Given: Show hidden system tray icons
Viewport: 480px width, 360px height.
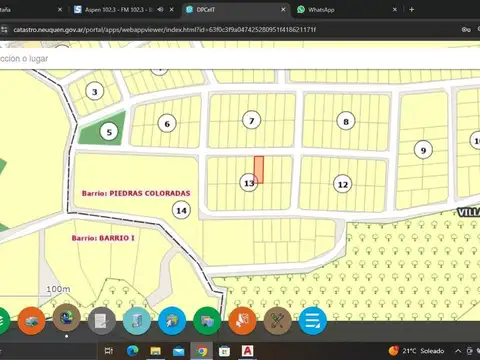Looking at the screenshot, I should [458, 351].
